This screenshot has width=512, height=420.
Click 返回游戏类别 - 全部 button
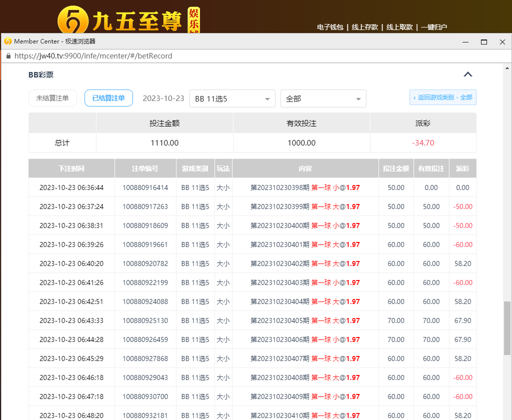pyautogui.click(x=443, y=97)
